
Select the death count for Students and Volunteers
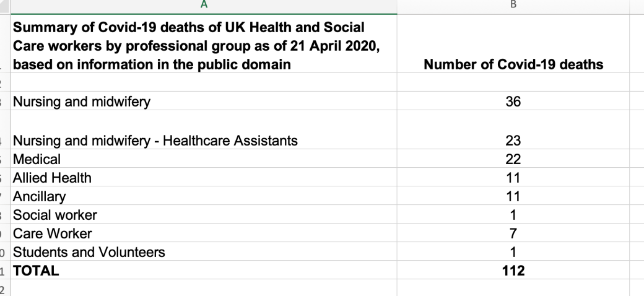[513, 252]
